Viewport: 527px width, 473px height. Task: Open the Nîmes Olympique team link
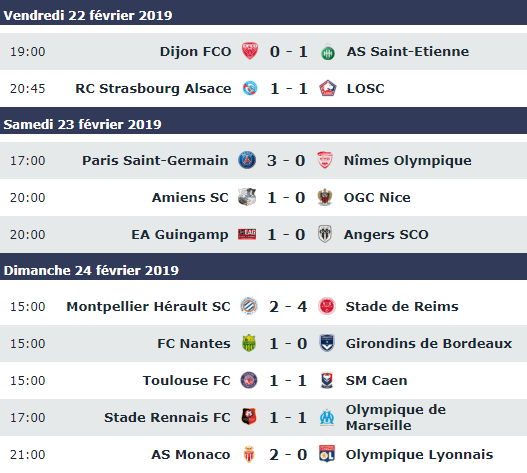(408, 160)
